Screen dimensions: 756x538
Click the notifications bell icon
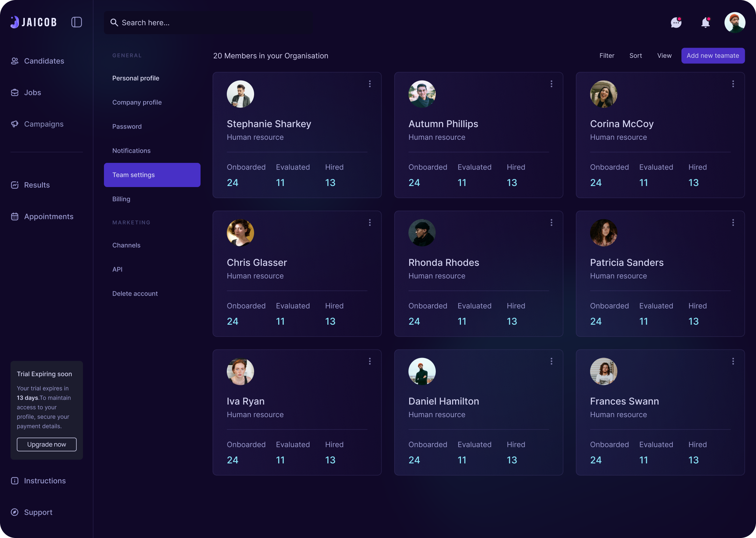705,22
